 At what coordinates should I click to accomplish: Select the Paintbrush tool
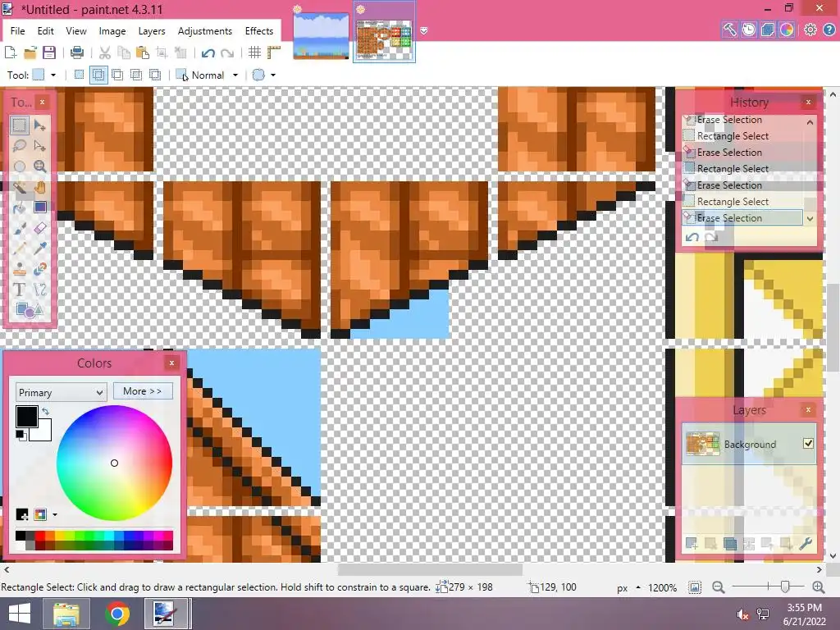tap(20, 228)
